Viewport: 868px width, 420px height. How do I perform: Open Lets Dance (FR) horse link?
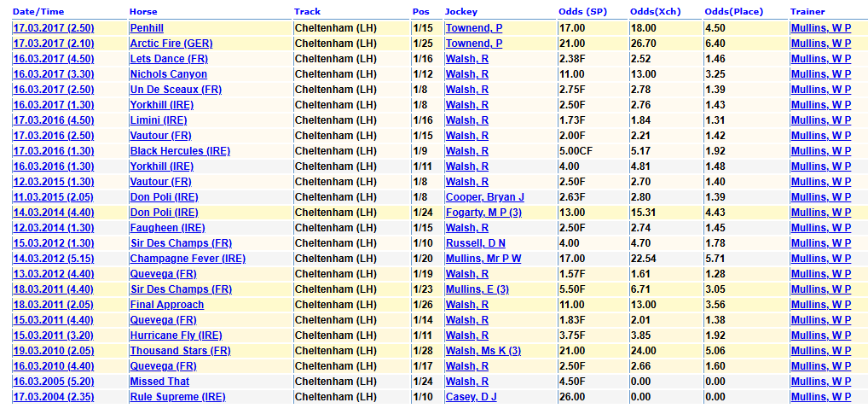pyautogui.click(x=169, y=59)
